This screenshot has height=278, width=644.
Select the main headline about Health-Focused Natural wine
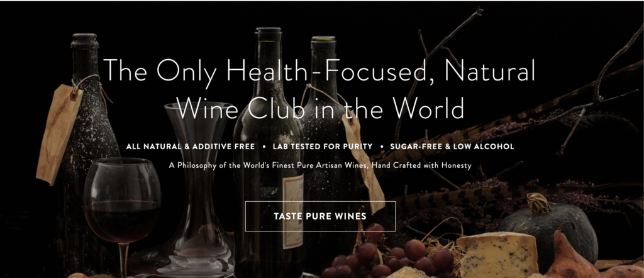coord(321,88)
